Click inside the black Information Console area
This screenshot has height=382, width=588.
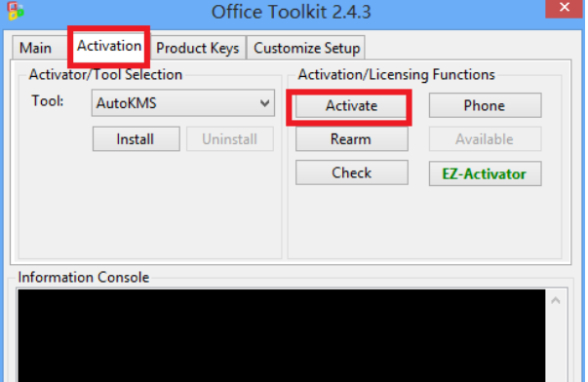[281, 335]
